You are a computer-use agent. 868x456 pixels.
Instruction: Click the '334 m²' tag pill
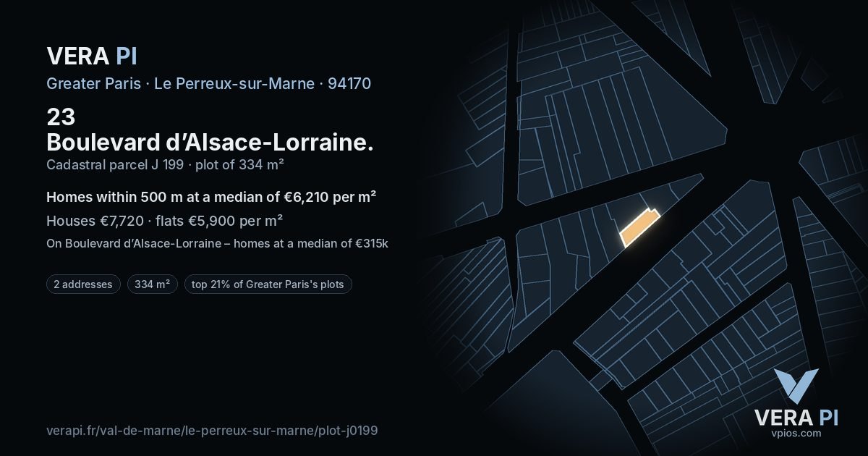point(153,284)
